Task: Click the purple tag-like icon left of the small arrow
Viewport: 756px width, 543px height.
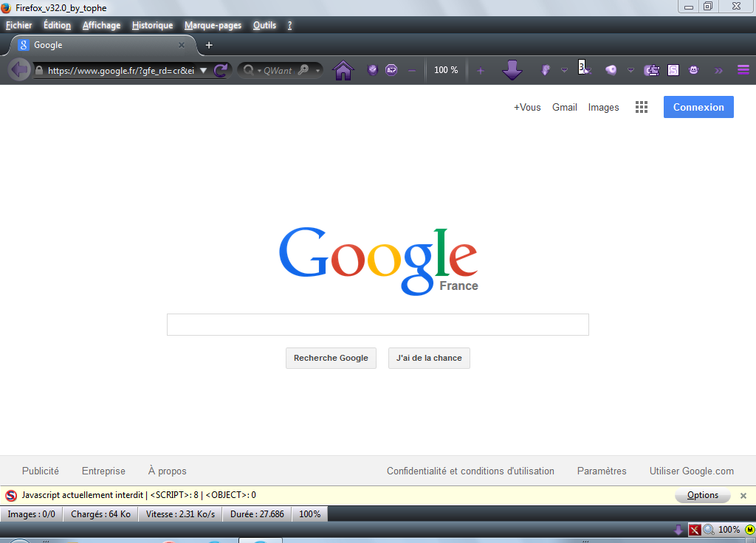Action: coord(546,70)
